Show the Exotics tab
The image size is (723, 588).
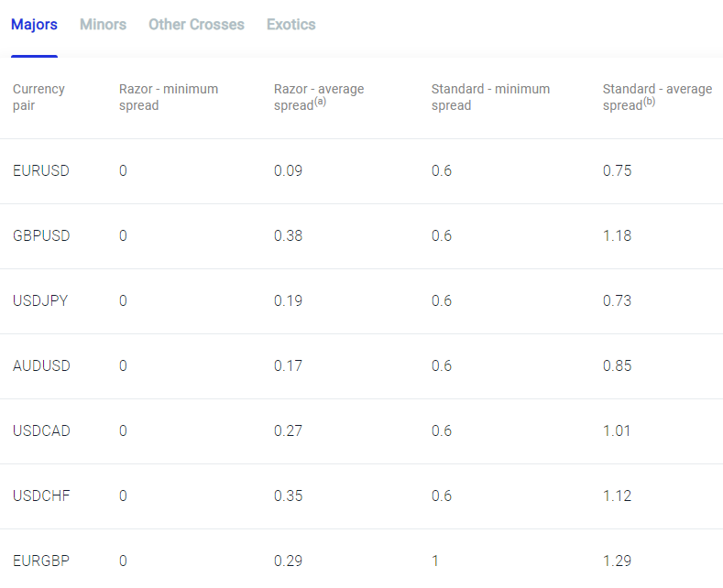tap(291, 25)
